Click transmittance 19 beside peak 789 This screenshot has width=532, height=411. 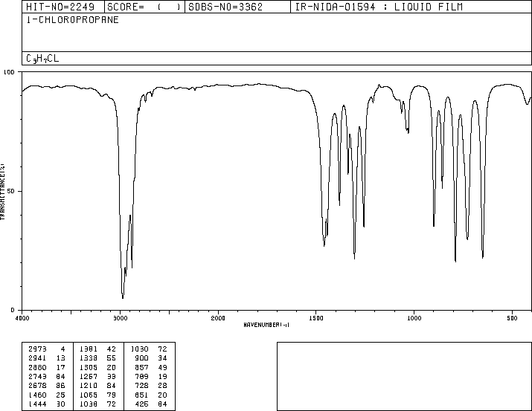point(163,376)
